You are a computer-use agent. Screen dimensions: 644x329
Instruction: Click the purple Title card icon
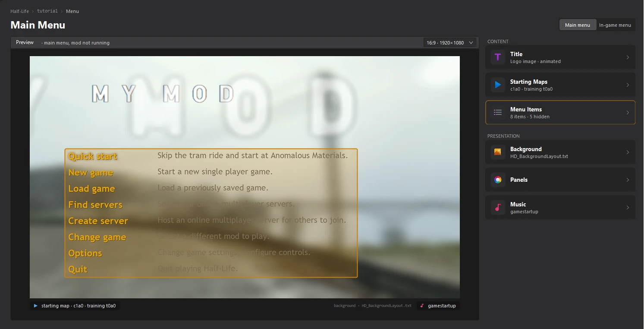[498, 57]
